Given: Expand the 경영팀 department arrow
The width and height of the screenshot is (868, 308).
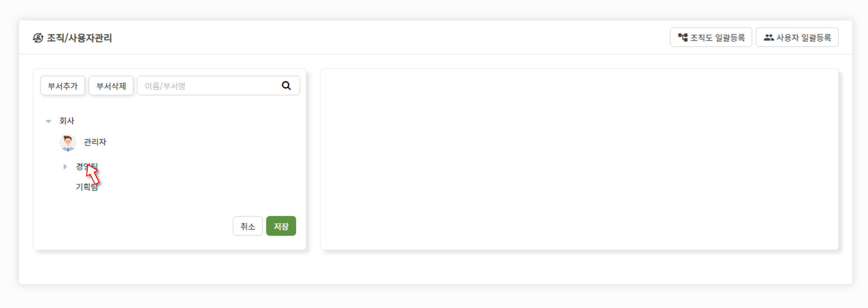Looking at the screenshot, I should [x=65, y=166].
